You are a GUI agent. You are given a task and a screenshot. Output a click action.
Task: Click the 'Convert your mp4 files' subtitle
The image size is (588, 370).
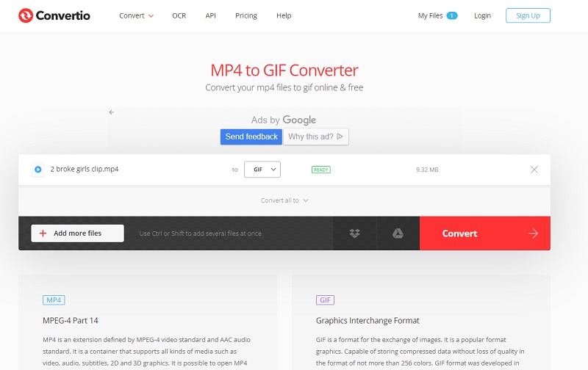(x=284, y=87)
